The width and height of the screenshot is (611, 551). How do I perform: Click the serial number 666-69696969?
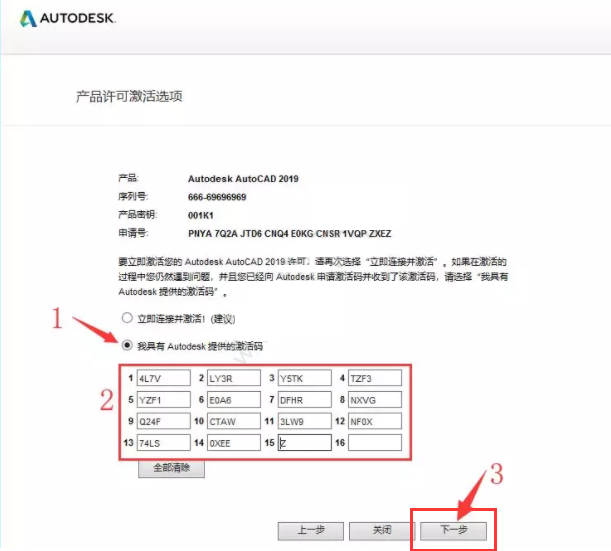(x=217, y=197)
